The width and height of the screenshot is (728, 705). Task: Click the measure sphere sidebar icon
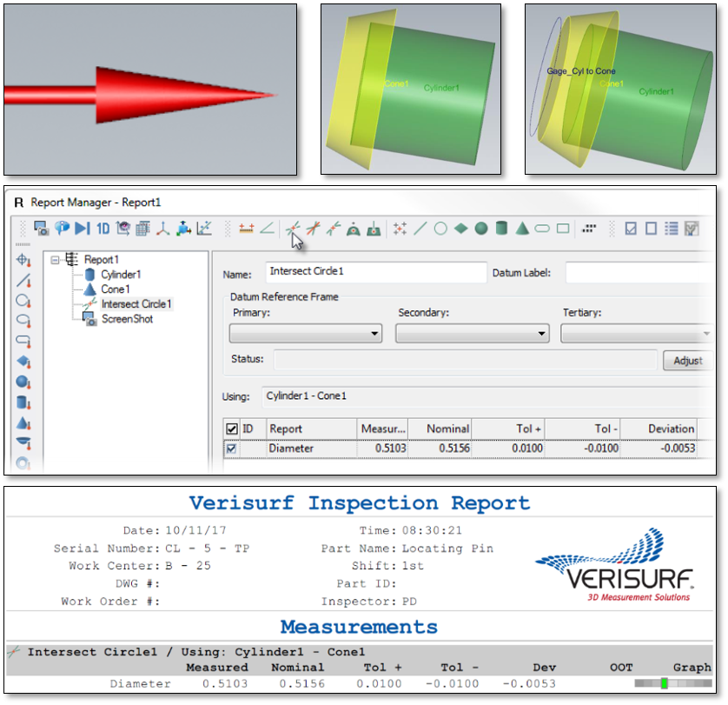23,382
